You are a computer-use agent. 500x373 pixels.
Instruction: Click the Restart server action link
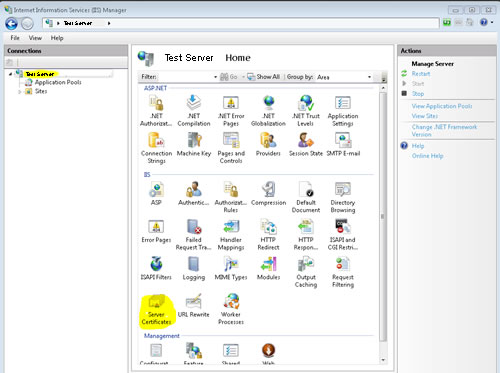point(421,74)
